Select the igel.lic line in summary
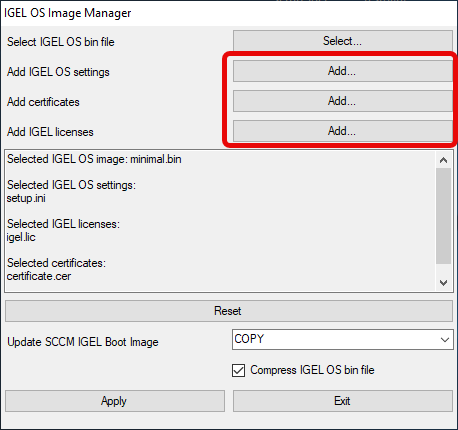Viewport: 458px width, 430px height. (21, 237)
